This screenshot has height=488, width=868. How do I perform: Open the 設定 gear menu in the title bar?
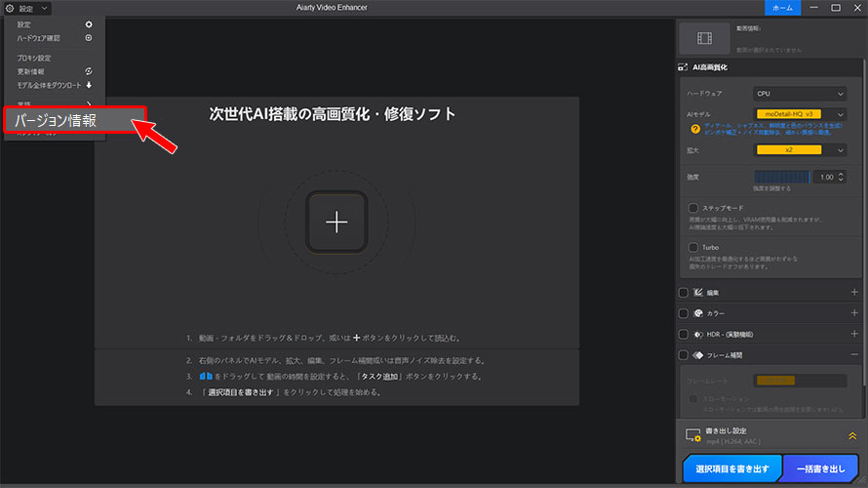pyautogui.click(x=26, y=9)
